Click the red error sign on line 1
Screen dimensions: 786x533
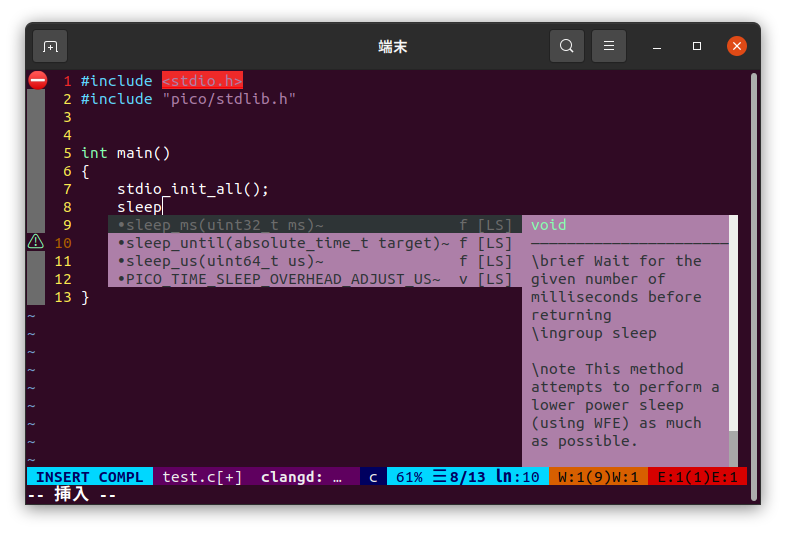coord(38,80)
